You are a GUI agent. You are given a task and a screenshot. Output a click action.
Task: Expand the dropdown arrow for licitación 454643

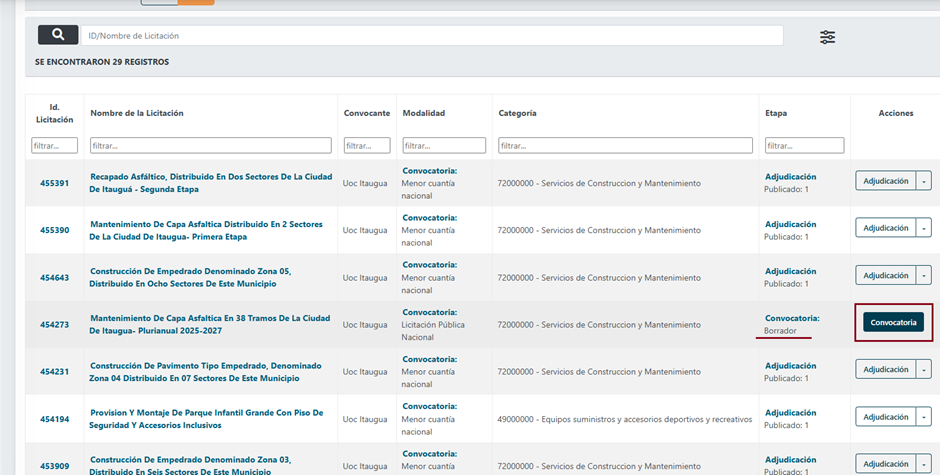point(924,275)
